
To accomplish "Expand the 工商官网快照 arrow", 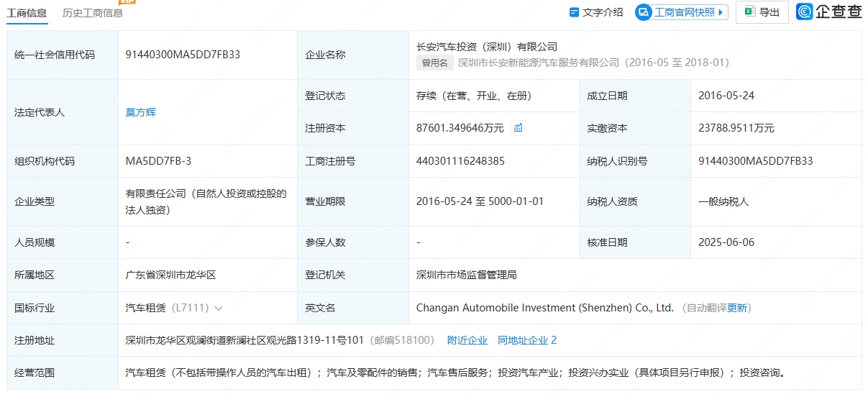I will (x=721, y=12).
